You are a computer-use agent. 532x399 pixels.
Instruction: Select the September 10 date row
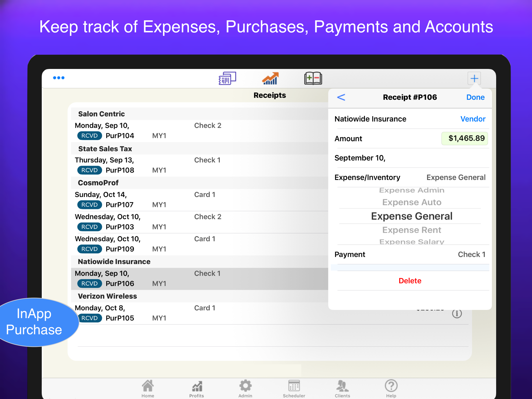point(410,158)
